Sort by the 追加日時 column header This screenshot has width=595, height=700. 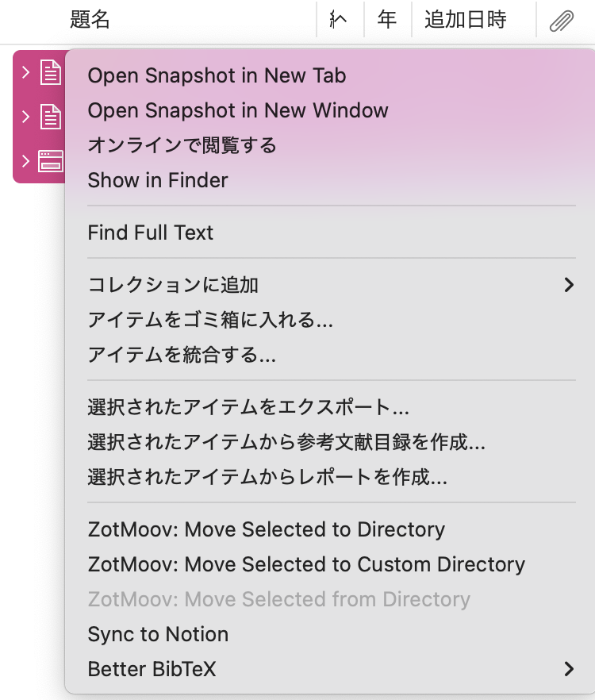click(466, 21)
